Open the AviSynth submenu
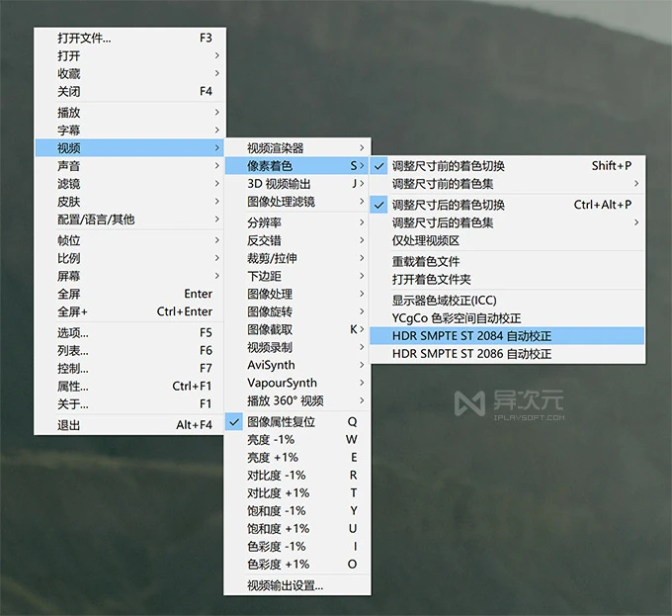Image resolution: width=672 pixels, height=616 pixels. (297, 365)
